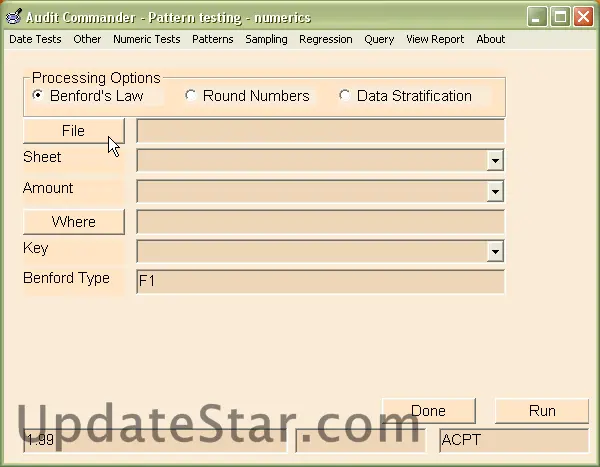Screen dimensions: 600x467
Task: Open the Date Tests menu
Action: (x=35, y=39)
